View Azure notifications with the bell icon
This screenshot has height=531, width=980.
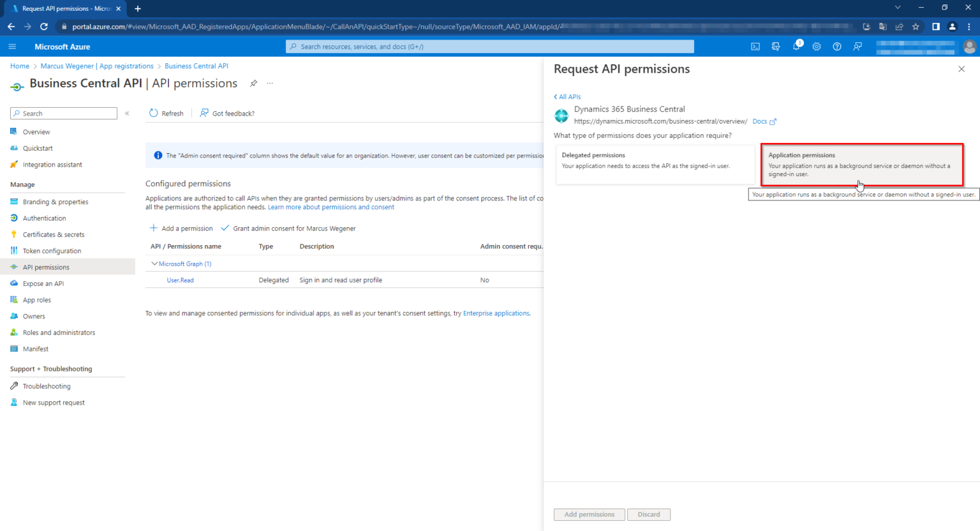[796, 46]
